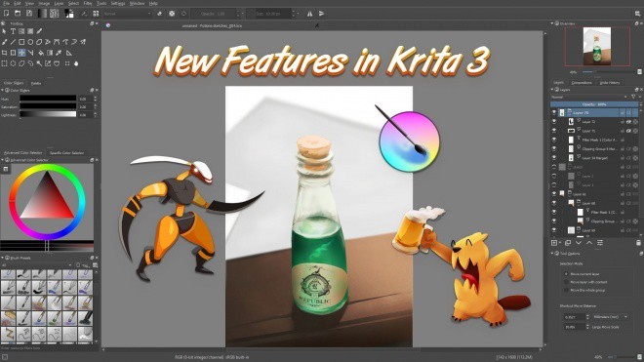Open the layer blend mode Normal dropdown

pyautogui.click(x=589, y=97)
